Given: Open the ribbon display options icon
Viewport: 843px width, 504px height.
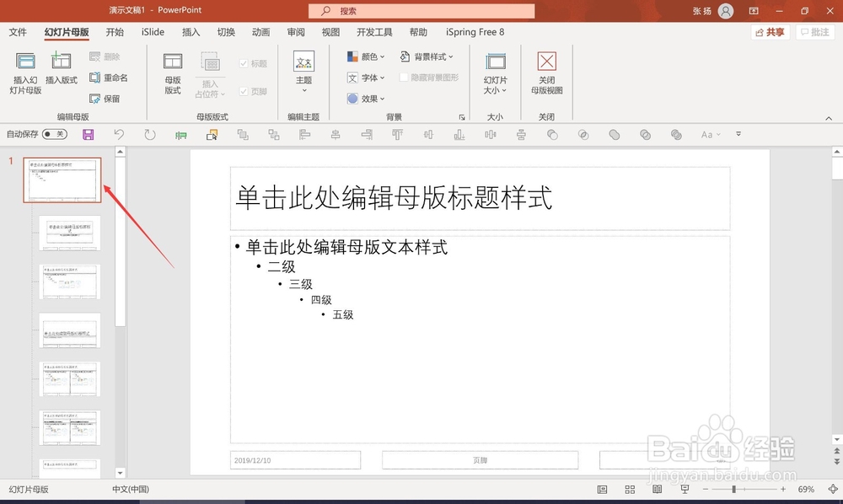Looking at the screenshot, I should tap(754, 11).
